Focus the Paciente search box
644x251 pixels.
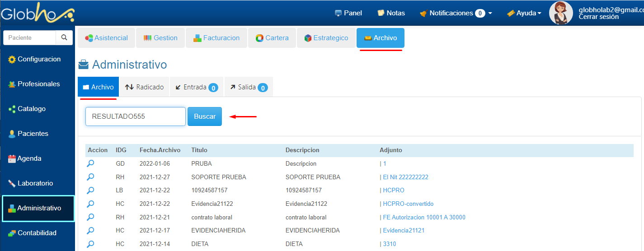(29, 38)
